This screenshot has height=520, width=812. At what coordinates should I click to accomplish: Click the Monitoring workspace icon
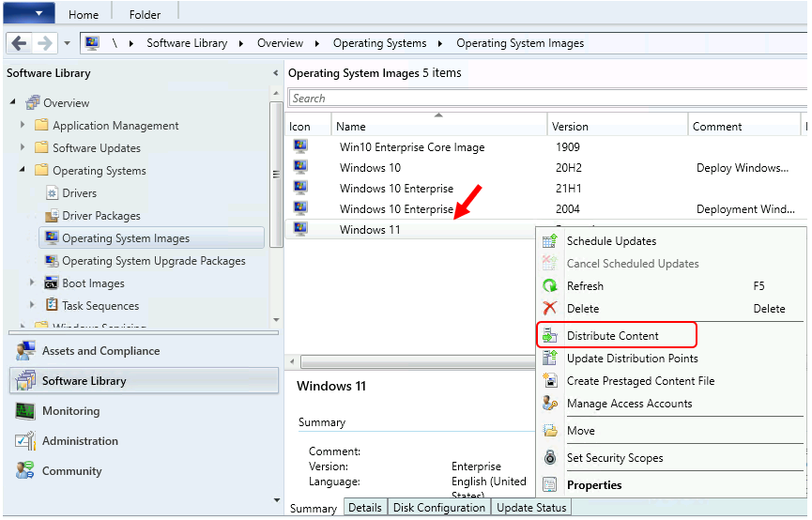coord(24,411)
